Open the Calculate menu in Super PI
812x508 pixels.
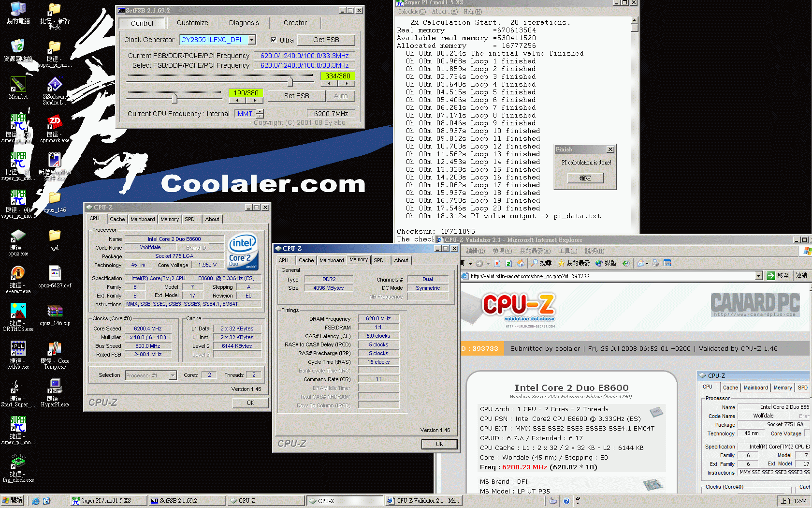(x=411, y=12)
